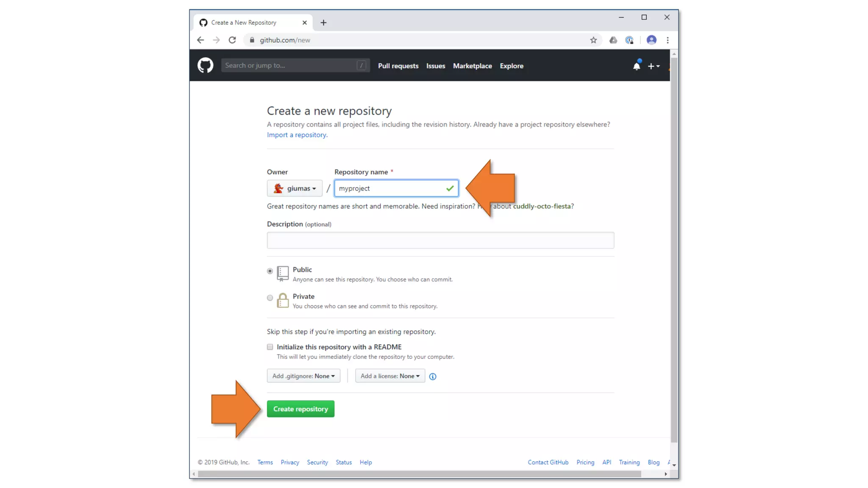This screenshot has width=868, height=488.
Task: Click the license info icon
Action: point(432,377)
